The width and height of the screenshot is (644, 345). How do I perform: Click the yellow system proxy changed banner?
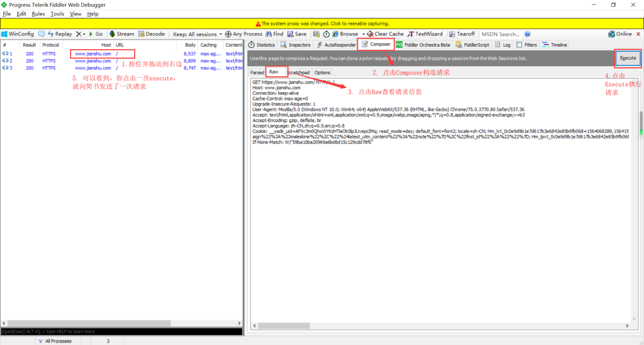(x=322, y=23)
